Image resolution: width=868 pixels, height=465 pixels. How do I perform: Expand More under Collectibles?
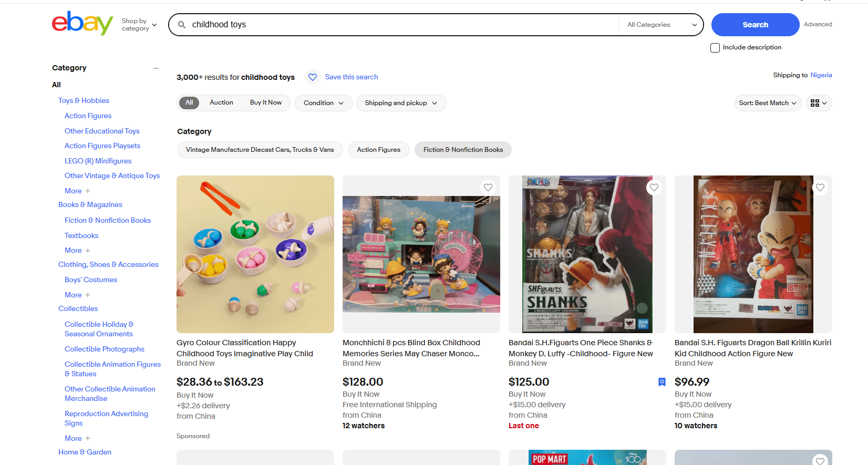pyautogui.click(x=77, y=438)
